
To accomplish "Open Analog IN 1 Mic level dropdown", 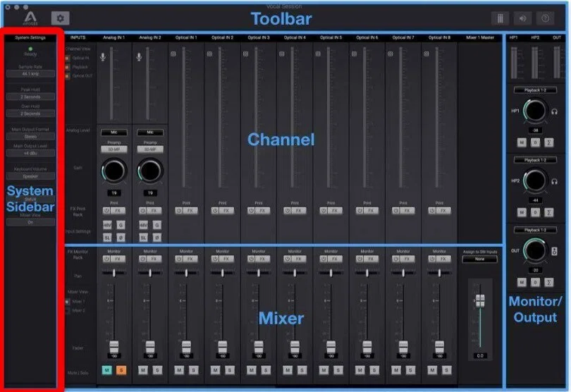I will click(114, 133).
